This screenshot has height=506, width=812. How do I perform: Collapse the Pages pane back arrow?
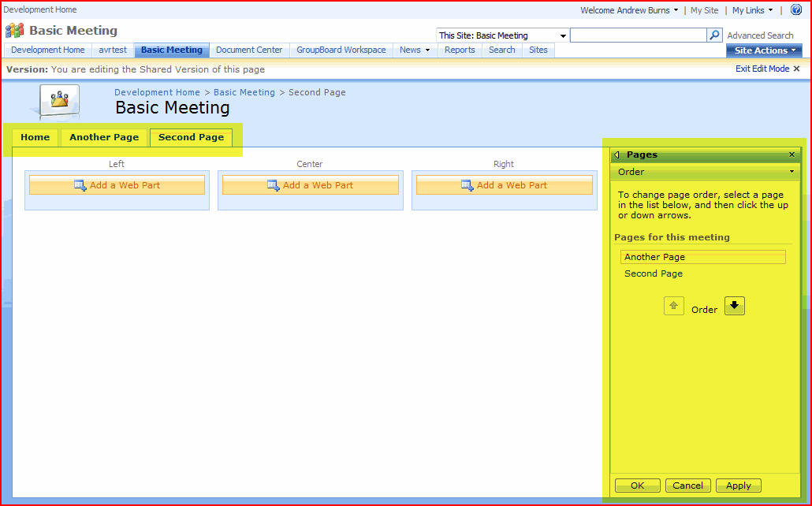coord(616,155)
